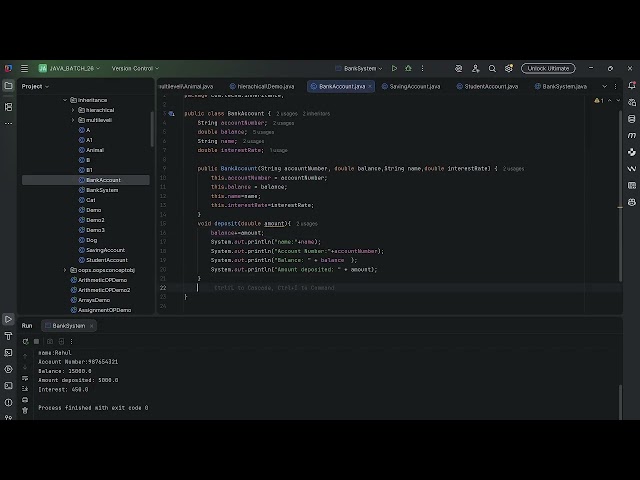Open the Project tool window icon
Image resolution: width=640 pixels, height=480 pixels.
pos(8,86)
